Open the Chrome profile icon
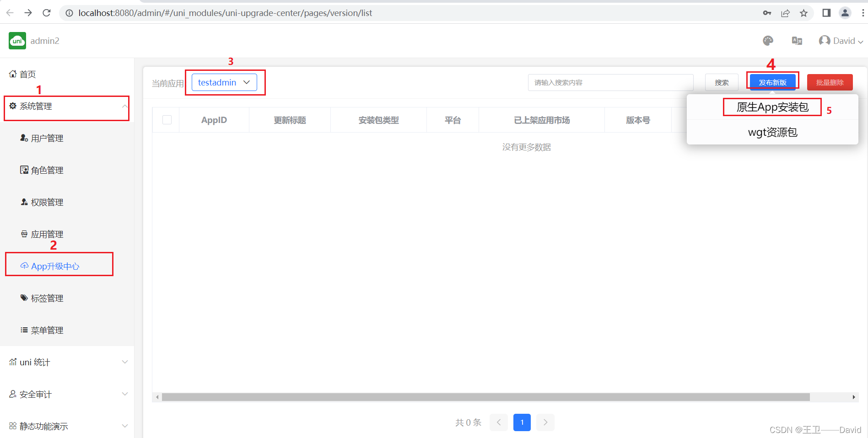The image size is (868, 438). tap(845, 13)
